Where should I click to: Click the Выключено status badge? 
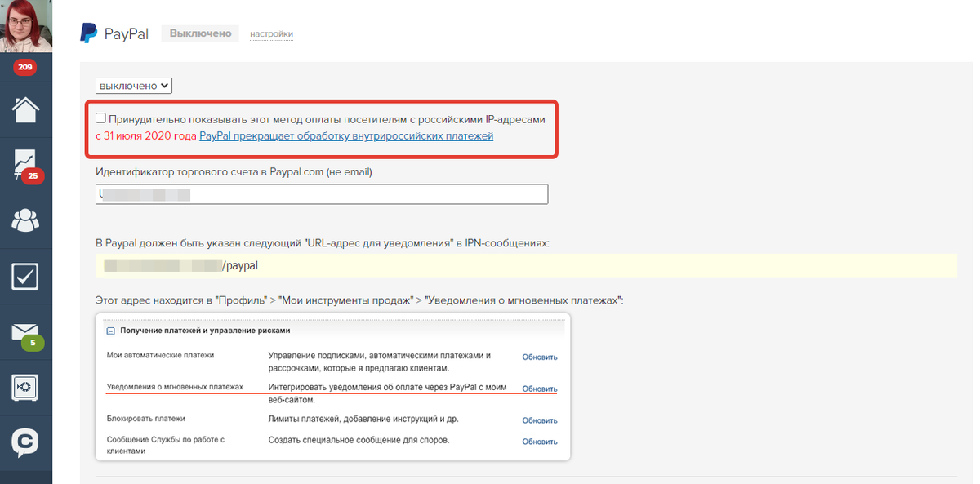coord(201,34)
